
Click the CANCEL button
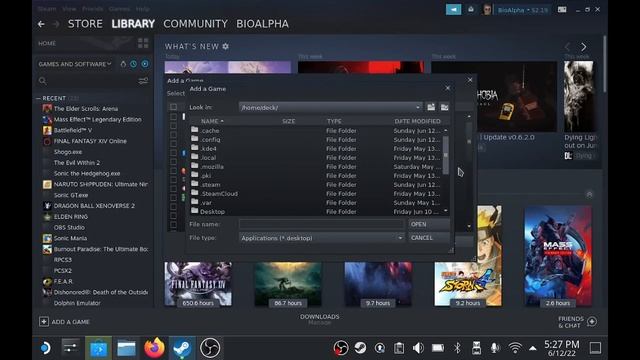click(429, 238)
